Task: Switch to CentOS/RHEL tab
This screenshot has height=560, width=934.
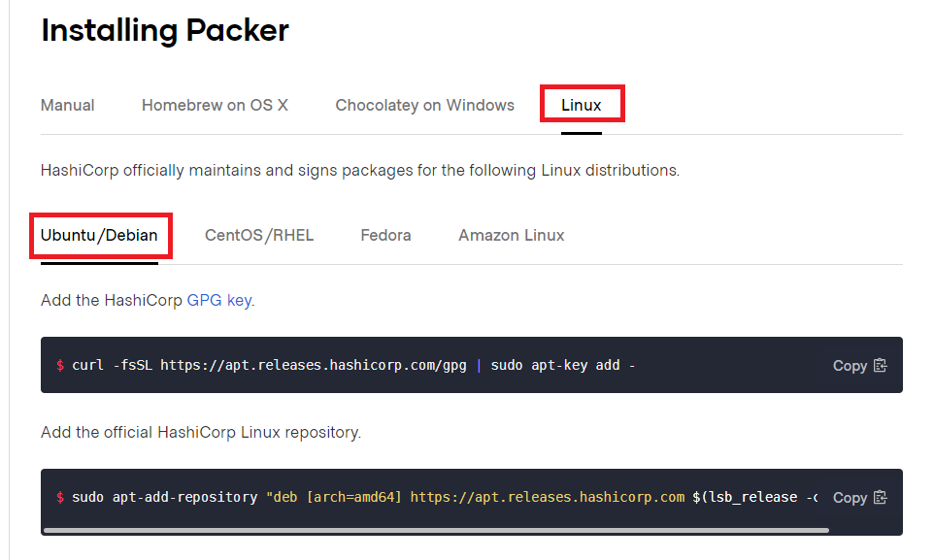Action: pos(259,235)
